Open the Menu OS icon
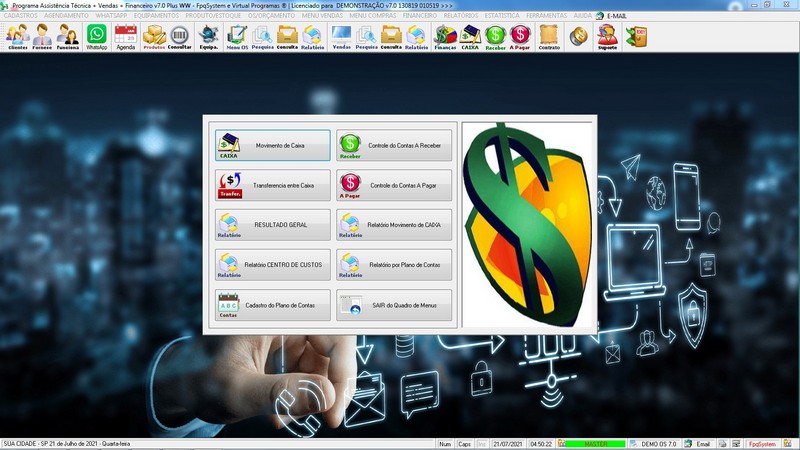800x450 pixels. click(x=237, y=37)
